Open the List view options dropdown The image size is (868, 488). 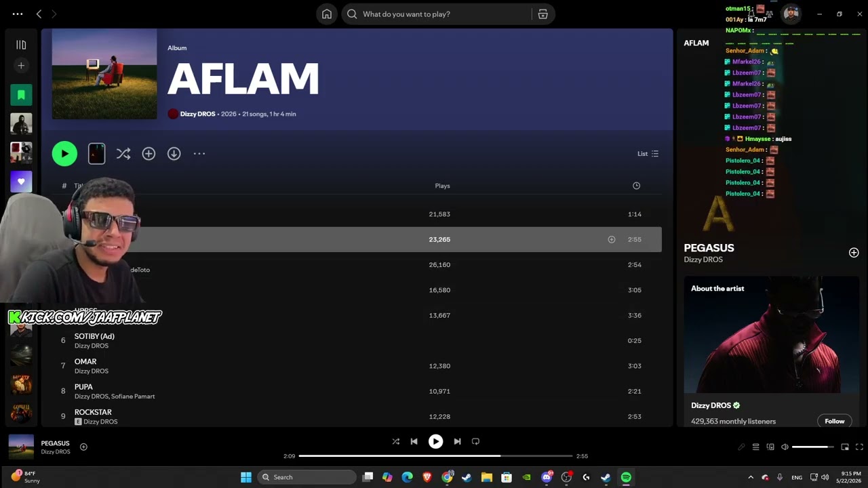click(x=648, y=154)
